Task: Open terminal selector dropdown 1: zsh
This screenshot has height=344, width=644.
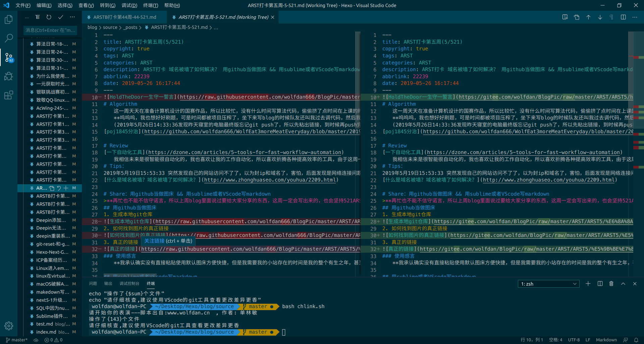Action: point(549,284)
